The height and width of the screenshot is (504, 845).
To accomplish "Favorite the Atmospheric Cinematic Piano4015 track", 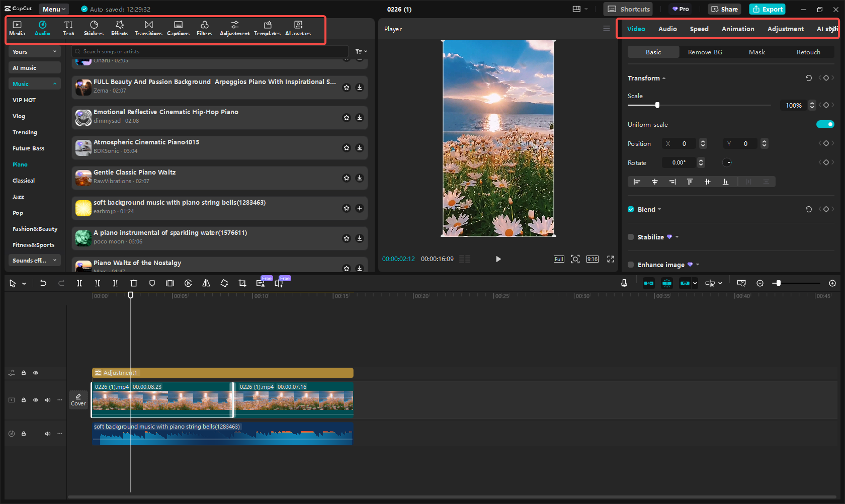I will tap(347, 148).
